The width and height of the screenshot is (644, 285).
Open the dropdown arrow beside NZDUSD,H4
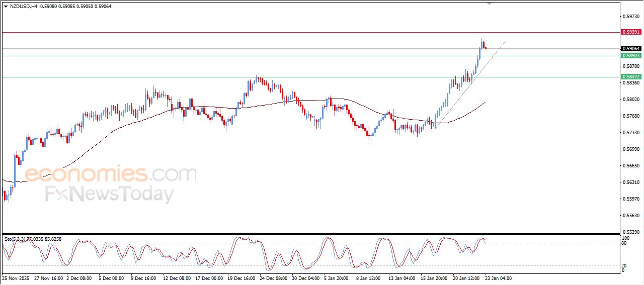click(x=6, y=7)
